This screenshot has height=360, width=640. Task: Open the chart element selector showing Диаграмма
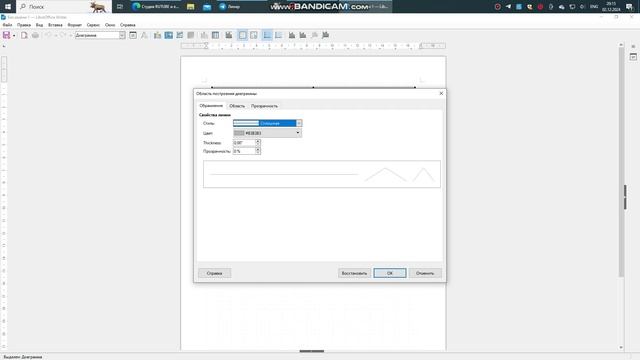[100, 36]
